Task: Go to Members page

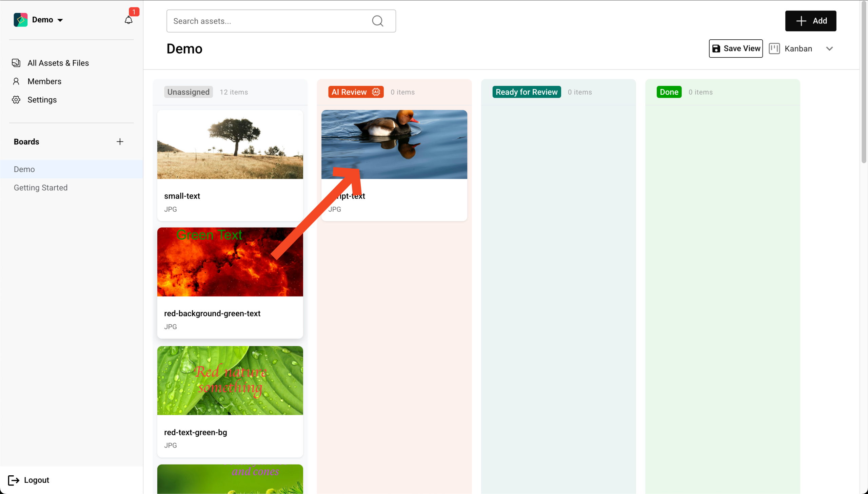Action: [x=44, y=81]
